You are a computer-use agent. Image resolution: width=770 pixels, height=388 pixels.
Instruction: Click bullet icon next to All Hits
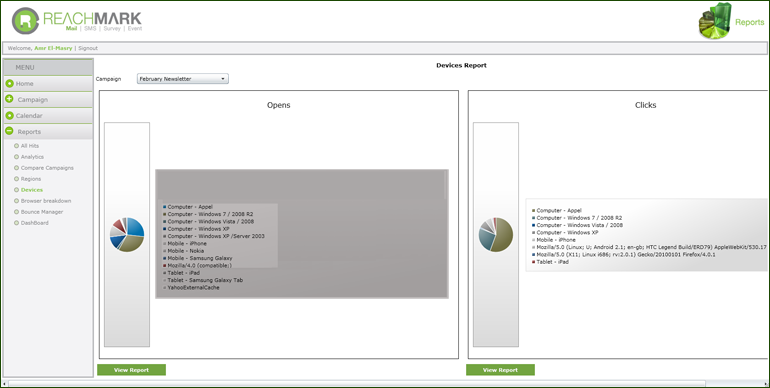(16, 146)
